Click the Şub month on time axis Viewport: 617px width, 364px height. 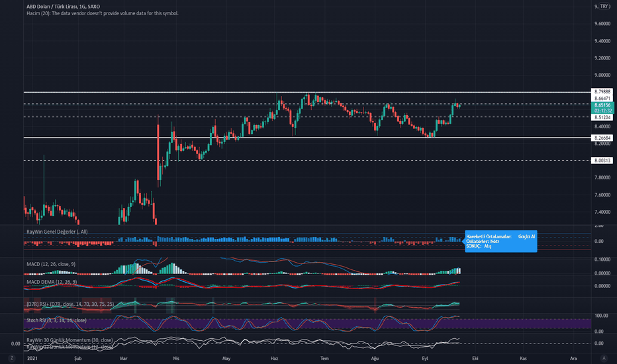(x=77, y=359)
